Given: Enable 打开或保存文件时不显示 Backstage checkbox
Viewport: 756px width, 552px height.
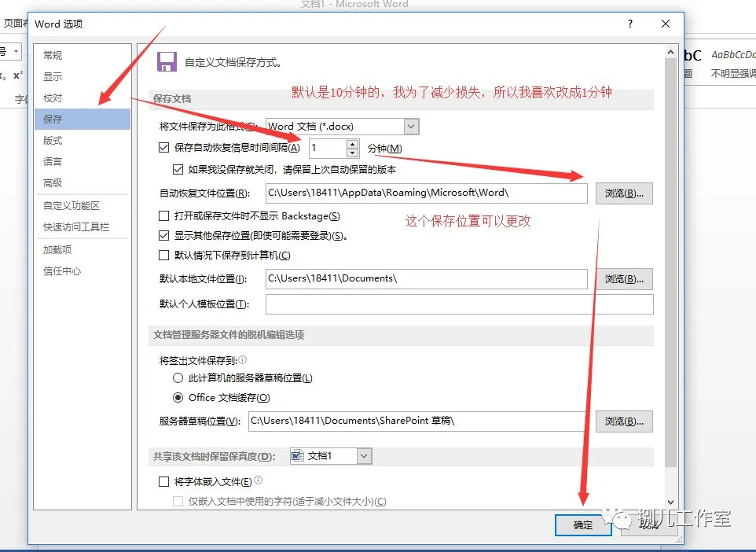Looking at the screenshot, I should click(164, 215).
